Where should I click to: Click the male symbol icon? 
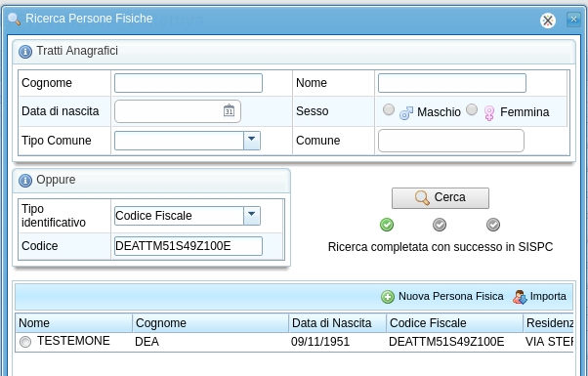pos(406,112)
